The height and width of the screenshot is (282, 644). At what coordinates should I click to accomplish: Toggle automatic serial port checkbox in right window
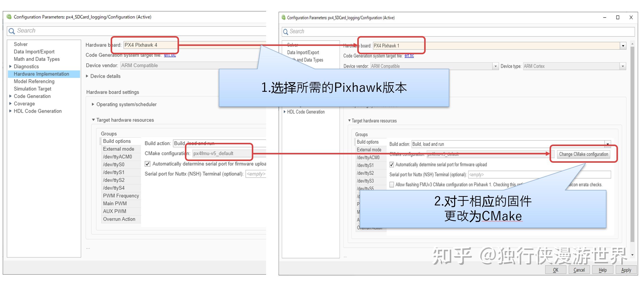392,165
